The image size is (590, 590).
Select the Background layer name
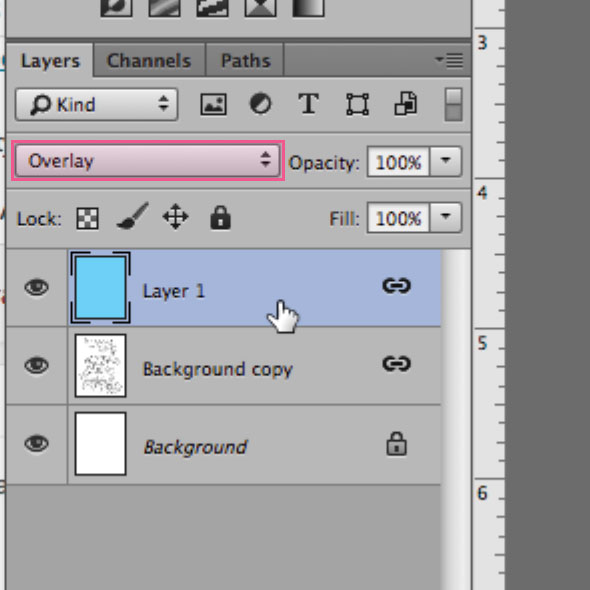[x=196, y=447]
